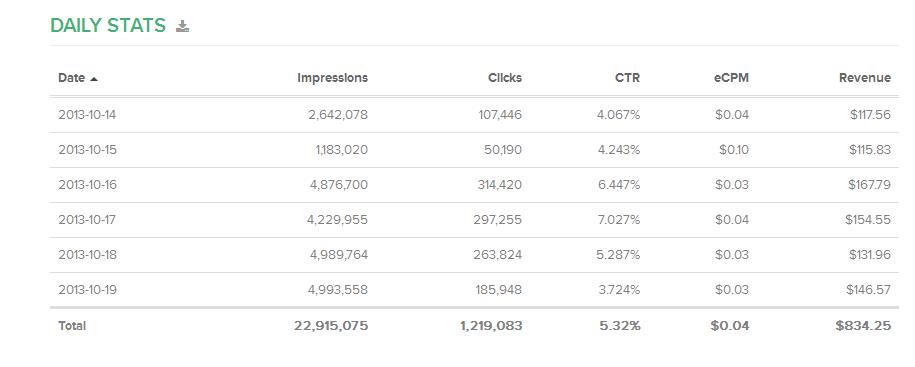Select the 2013-10-15 date cell
Image resolution: width=915 pixels, height=367 pixels.
coord(88,150)
